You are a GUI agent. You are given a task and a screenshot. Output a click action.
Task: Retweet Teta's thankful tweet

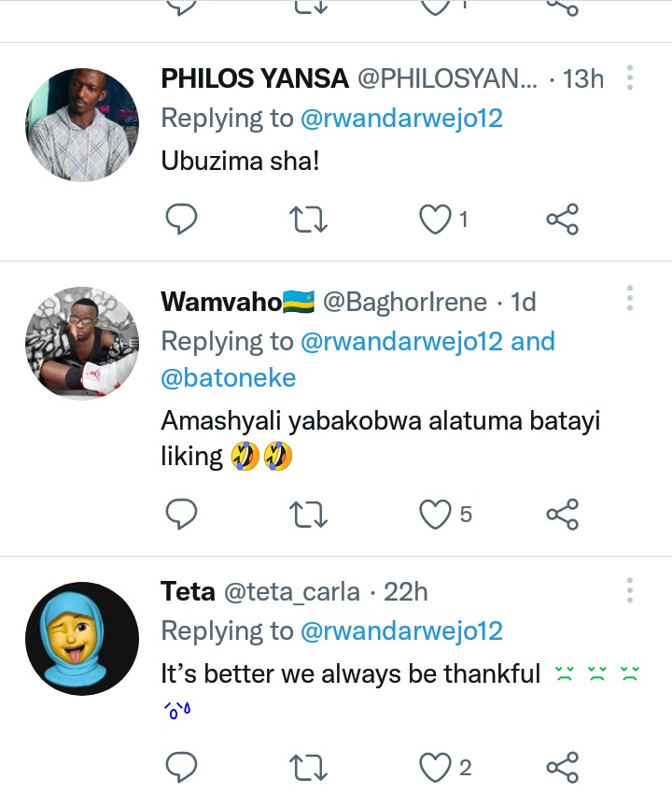(307, 767)
